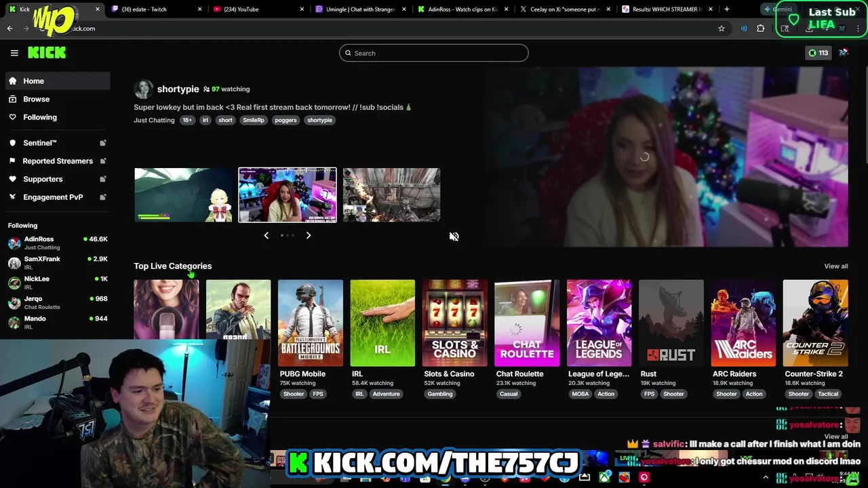Open the Slots & Casino category card
Image resolution: width=868 pixels, height=488 pixels.
(455, 323)
